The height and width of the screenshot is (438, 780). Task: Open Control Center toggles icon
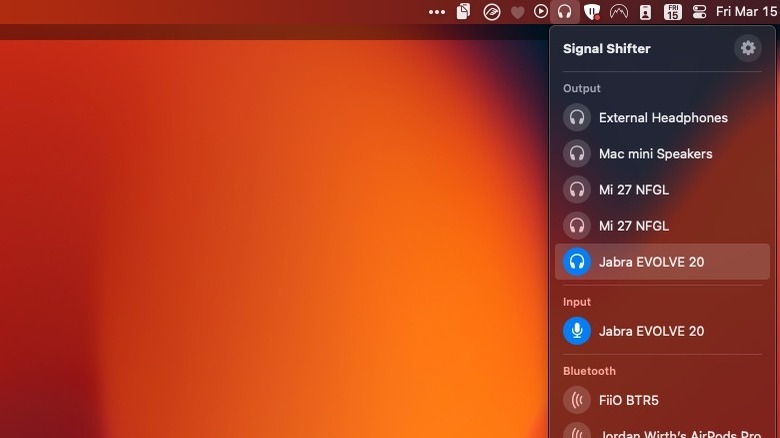pos(699,12)
